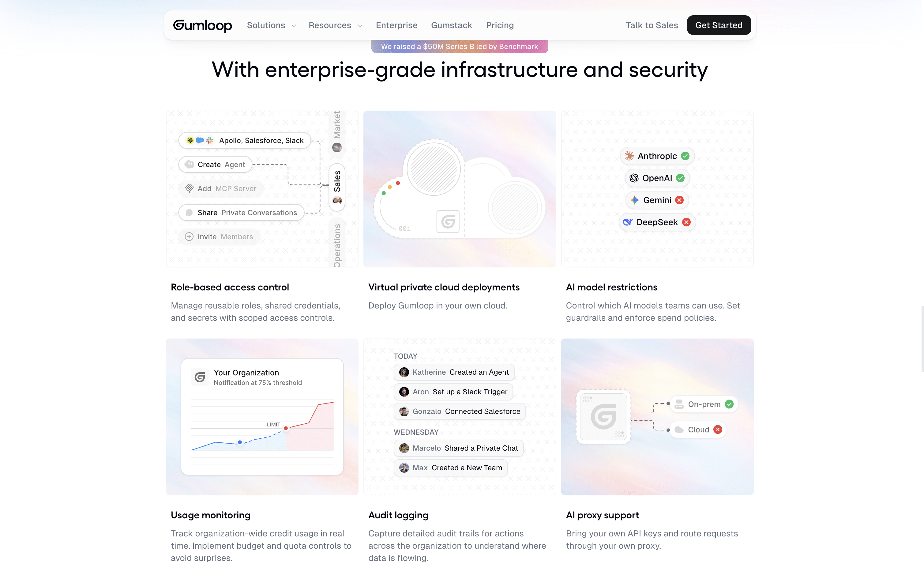Click the Create Agent pill icon
The width and height of the screenshot is (924, 579).
189,165
